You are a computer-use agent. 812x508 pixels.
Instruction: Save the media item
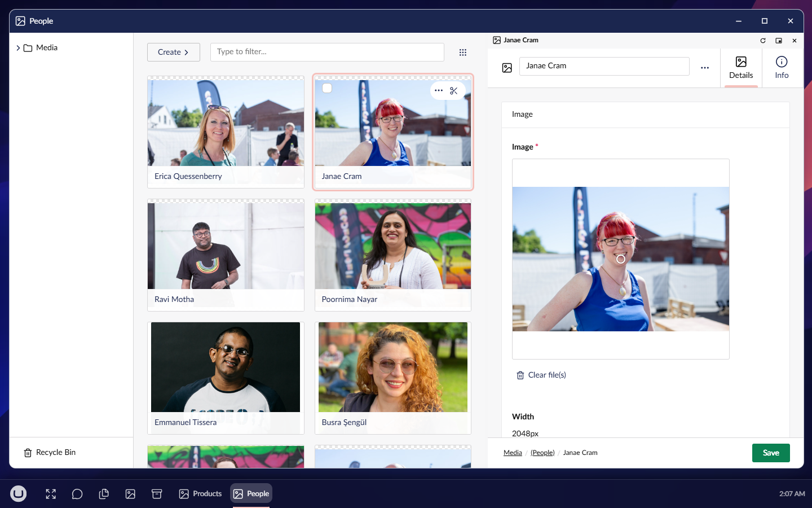pos(771,453)
